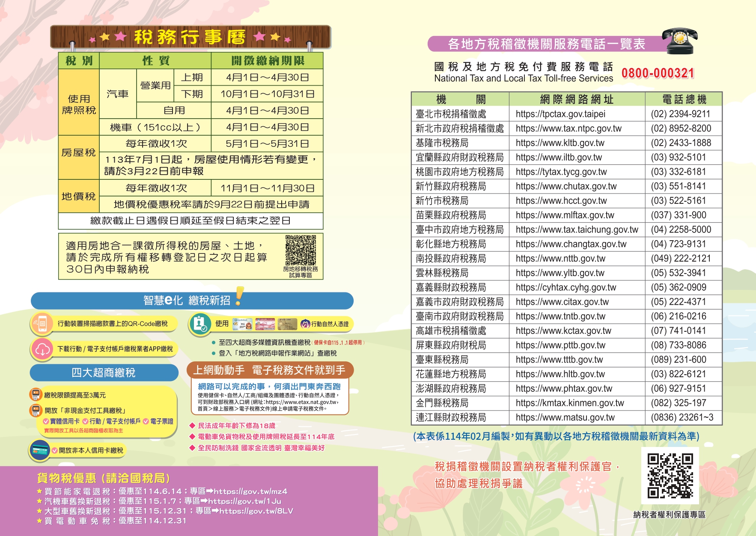Click the toll-free number 0800-000321

click(x=658, y=73)
